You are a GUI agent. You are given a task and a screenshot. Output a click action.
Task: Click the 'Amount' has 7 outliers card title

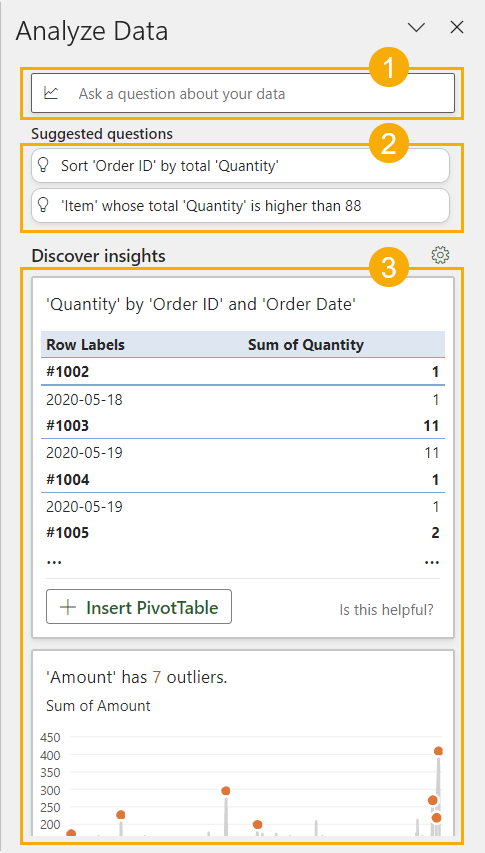tap(136, 677)
